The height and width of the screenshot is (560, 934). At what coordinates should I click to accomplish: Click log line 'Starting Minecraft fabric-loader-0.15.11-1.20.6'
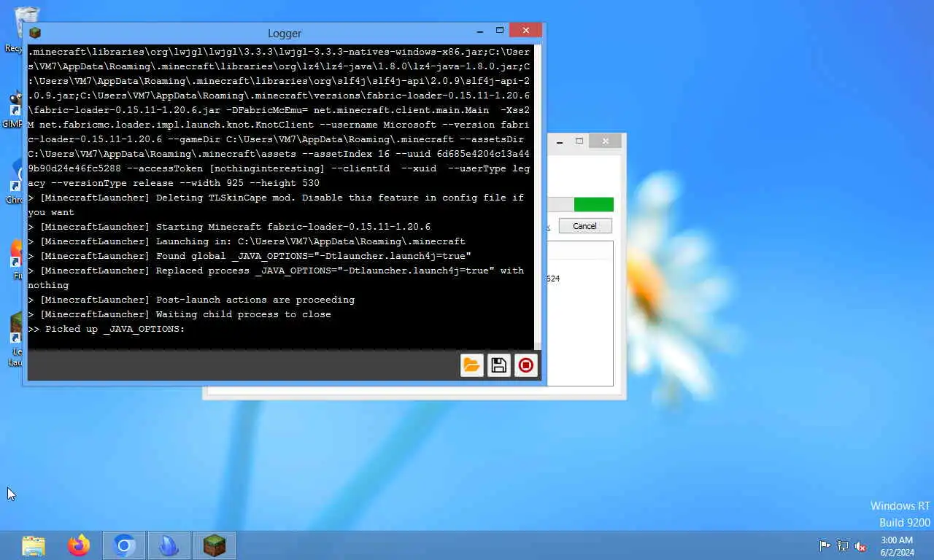[229, 227]
